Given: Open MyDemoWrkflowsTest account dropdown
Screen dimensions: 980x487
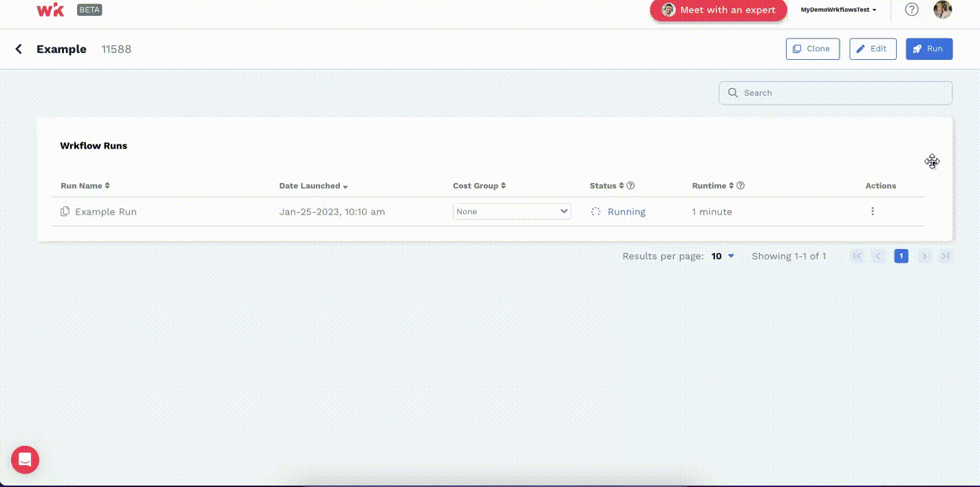Looking at the screenshot, I should pyautogui.click(x=838, y=10).
